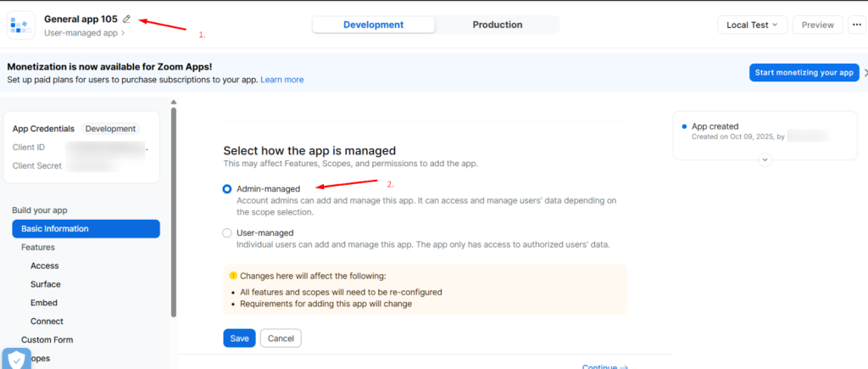Click the sidebar vertical scrollbar
Screen dimensions: 868x369
tap(174, 212)
